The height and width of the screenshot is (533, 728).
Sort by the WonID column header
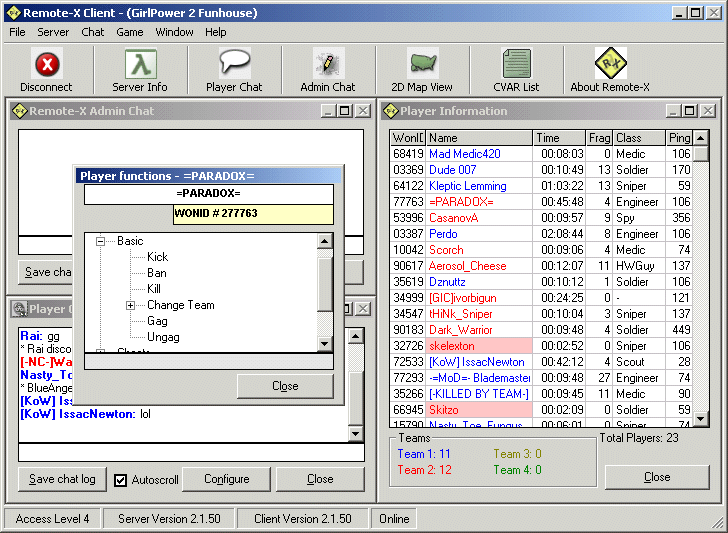(408, 138)
